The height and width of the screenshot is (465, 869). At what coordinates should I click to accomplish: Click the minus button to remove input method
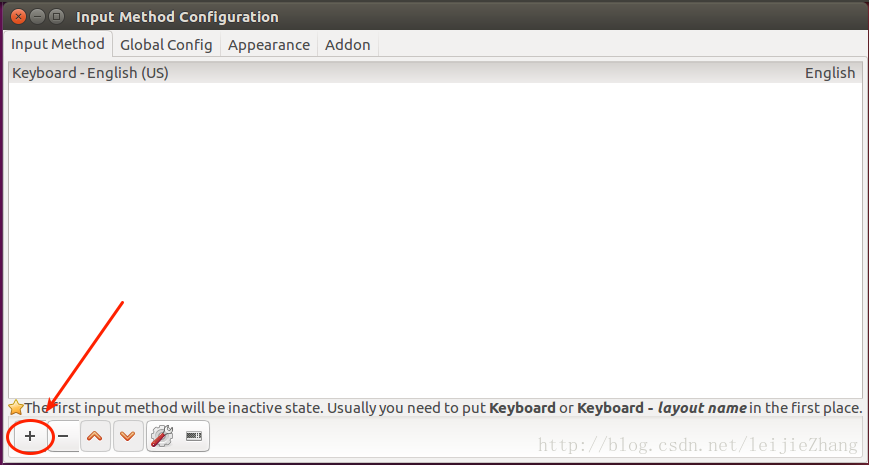pyautogui.click(x=63, y=437)
